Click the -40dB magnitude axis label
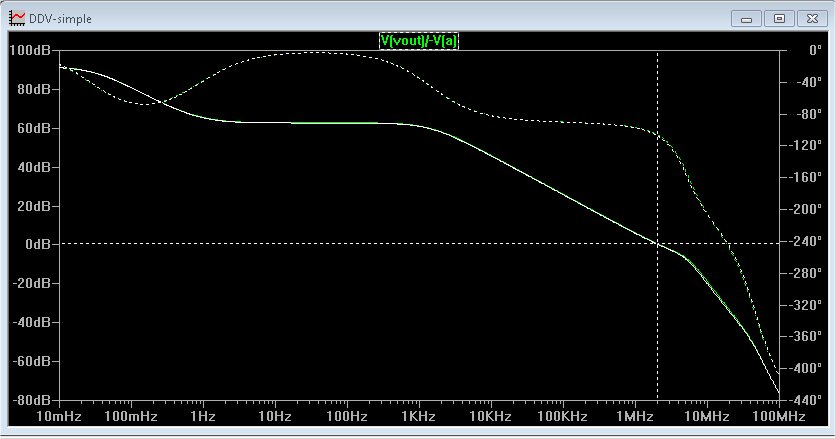Image resolution: width=835 pixels, height=439 pixels. click(x=31, y=322)
